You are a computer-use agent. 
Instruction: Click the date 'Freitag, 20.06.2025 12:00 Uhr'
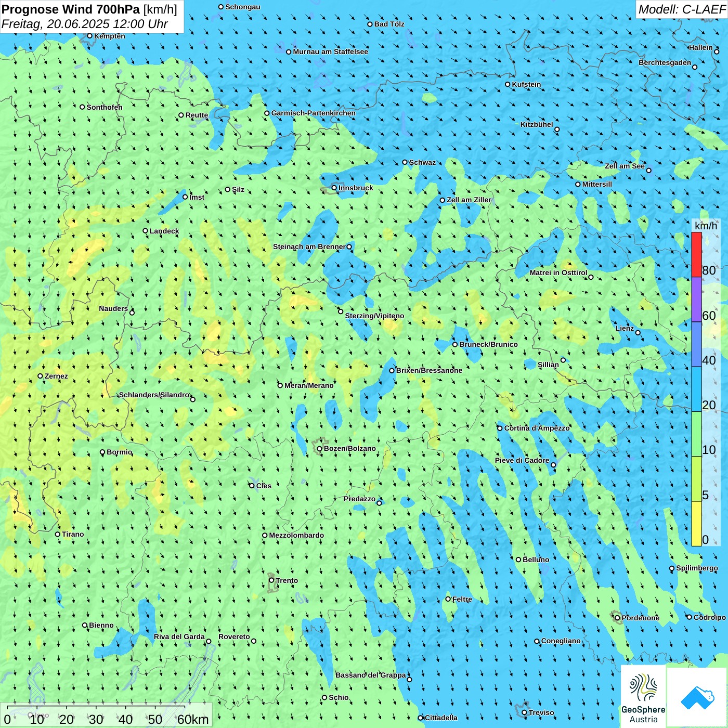click(x=85, y=24)
